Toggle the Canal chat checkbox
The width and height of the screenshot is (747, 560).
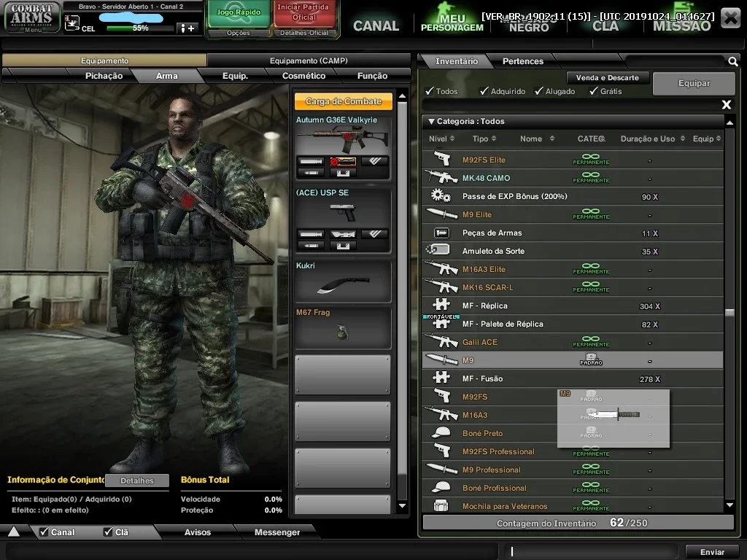44,532
